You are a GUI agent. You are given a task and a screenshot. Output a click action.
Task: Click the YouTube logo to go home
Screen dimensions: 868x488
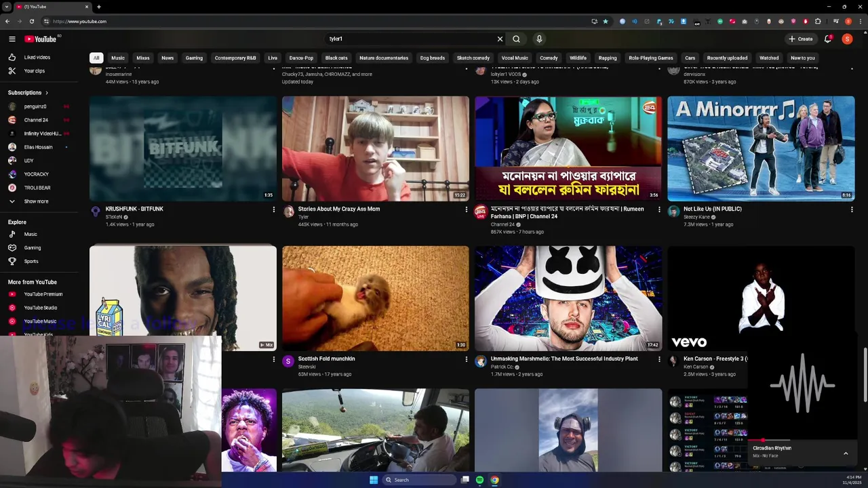pos(41,39)
